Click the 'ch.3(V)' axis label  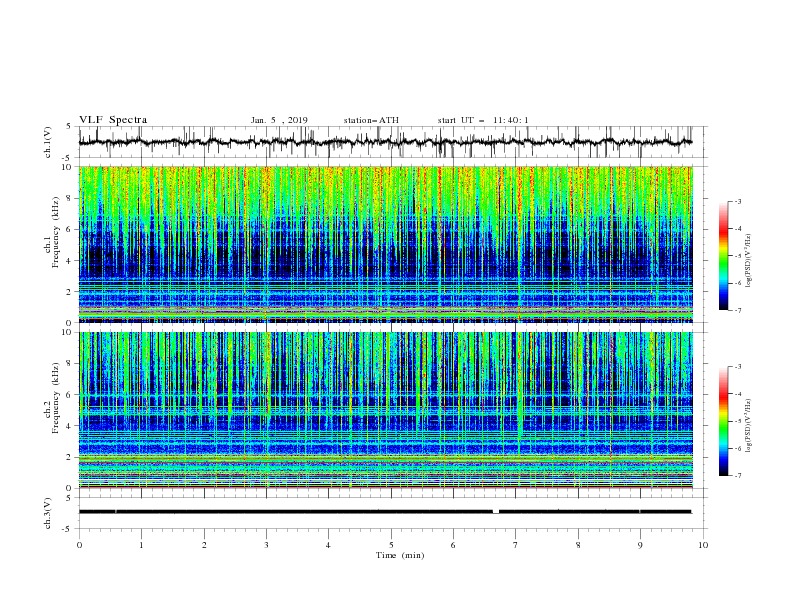(48, 513)
